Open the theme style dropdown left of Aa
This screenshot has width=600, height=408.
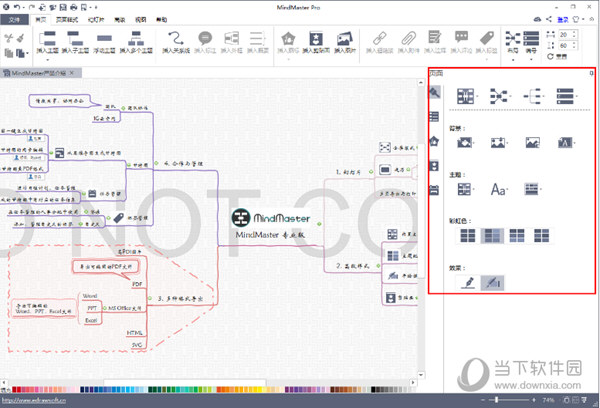pyautogui.click(x=466, y=189)
